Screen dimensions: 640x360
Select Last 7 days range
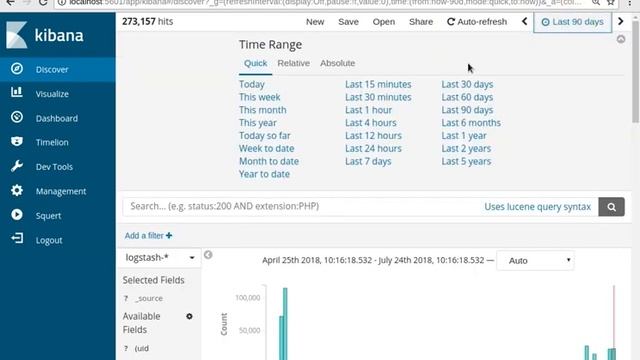point(368,161)
